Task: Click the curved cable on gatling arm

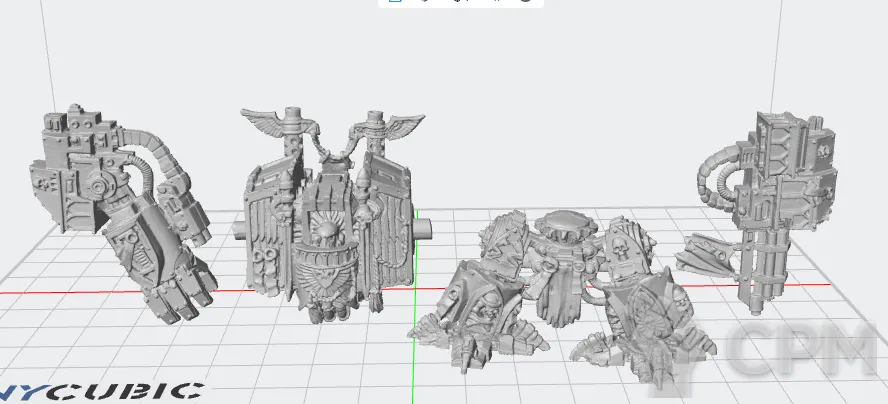Action: [x=718, y=168]
